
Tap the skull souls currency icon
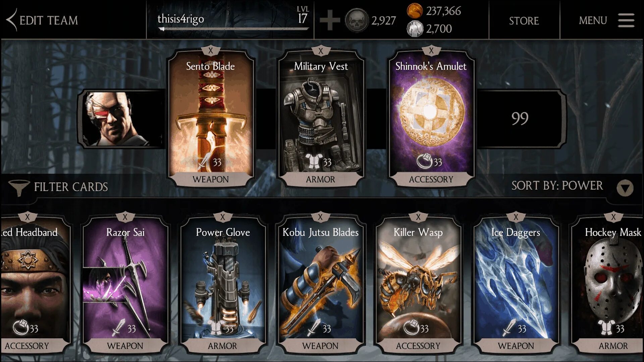[x=357, y=20]
